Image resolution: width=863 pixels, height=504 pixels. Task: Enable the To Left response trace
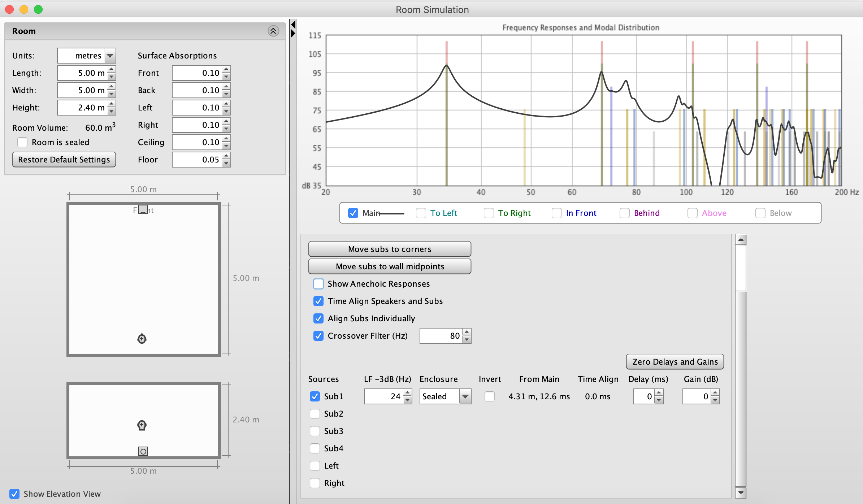(x=421, y=213)
